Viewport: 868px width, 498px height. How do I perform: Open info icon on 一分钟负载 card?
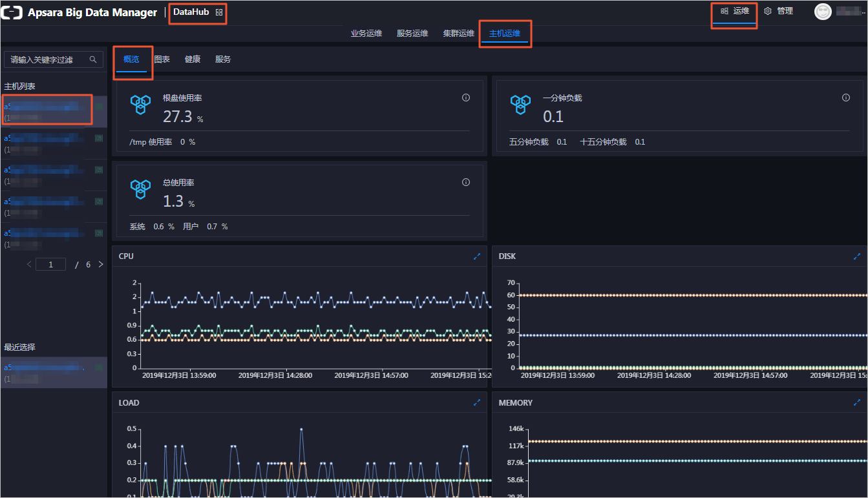[x=845, y=98]
